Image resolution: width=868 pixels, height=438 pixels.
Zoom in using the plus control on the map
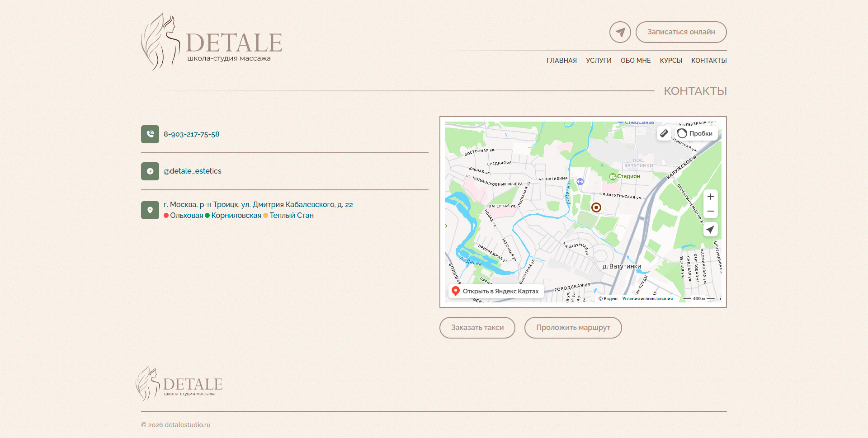710,197
